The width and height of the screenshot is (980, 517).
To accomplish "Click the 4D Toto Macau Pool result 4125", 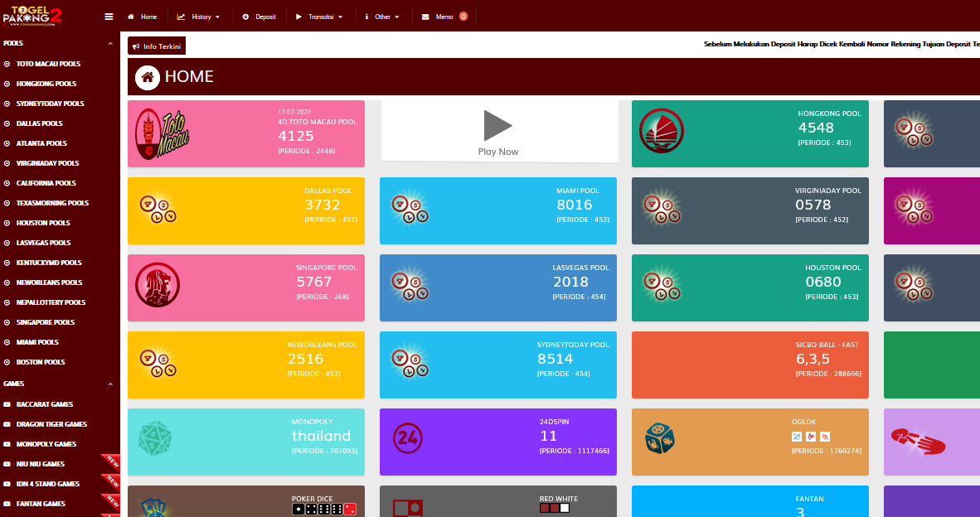I will tap(296, 136).
